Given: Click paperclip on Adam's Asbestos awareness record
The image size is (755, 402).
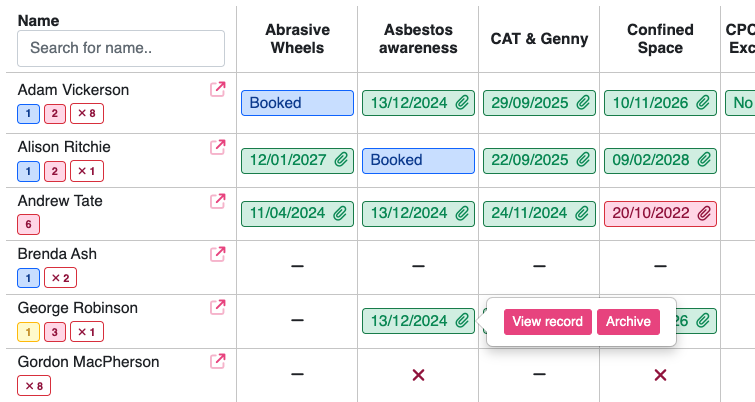Looking at the screenshot, I should [x=462, y=103].
